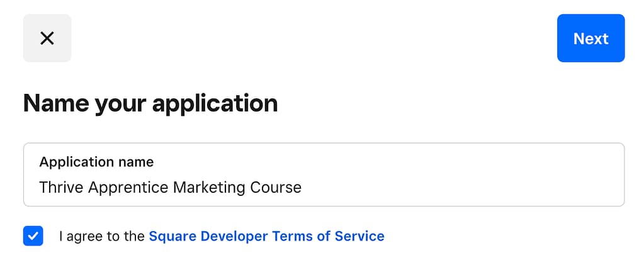Click the text 'Thrive Apprentice Marketing Course'

pos(170,187)
